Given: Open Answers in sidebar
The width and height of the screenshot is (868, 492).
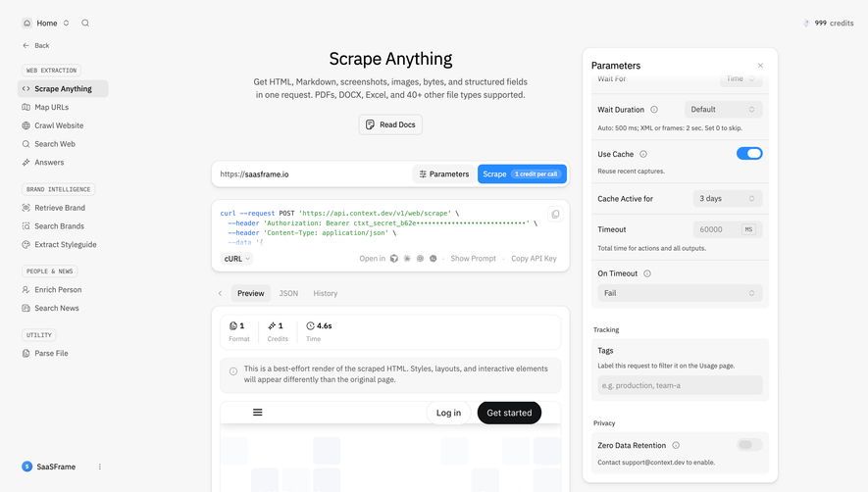Looking at the screenshot, I should point(49,162).
